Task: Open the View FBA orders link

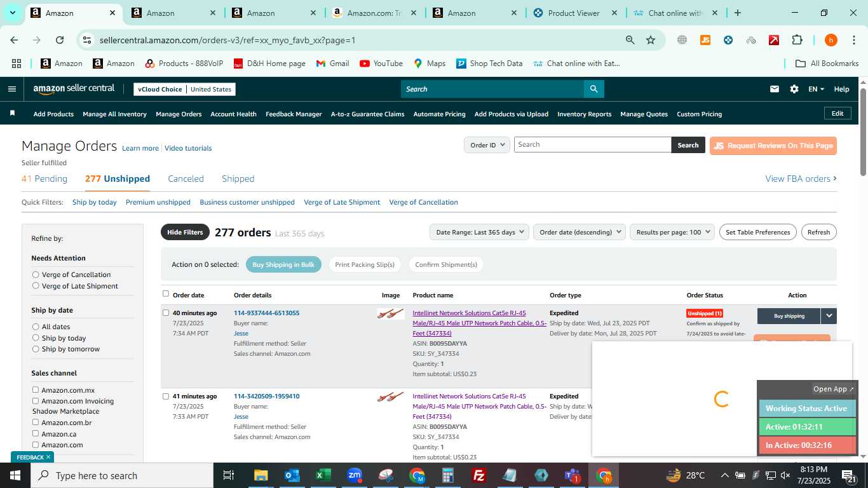Action: [801, 179]
